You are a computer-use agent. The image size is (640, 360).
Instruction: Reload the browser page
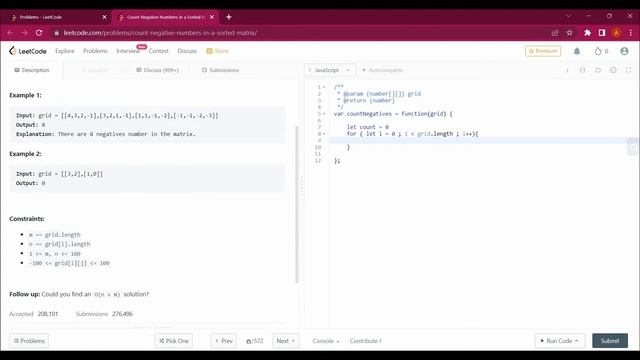point(39,33)
